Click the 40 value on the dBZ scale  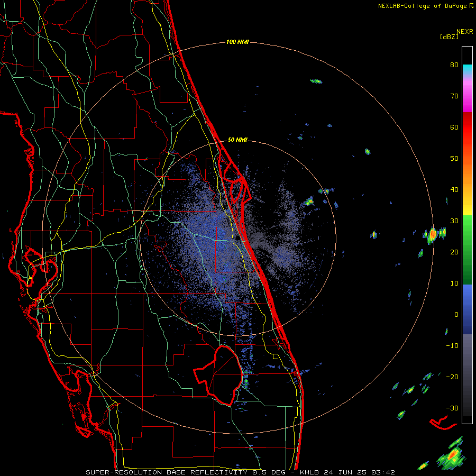454,190
